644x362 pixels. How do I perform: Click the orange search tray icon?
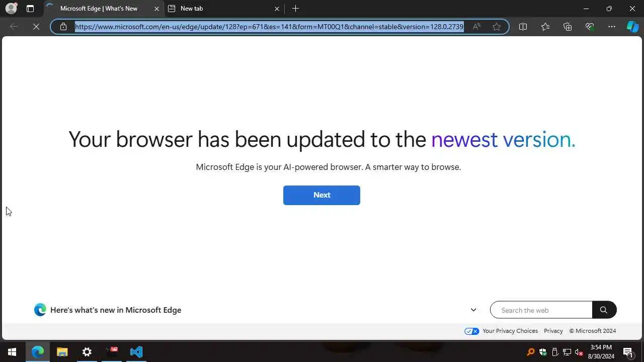coord(530,352)
